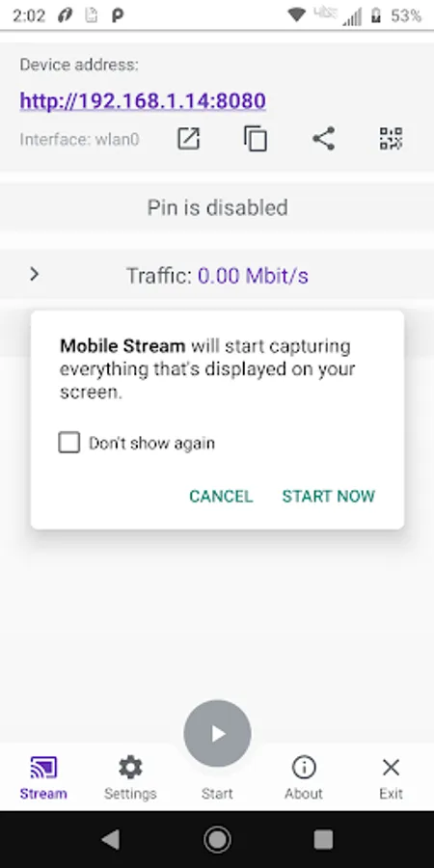The width and height of the screenshot is (434, 868).
Task: Share the device address icon
Action: [323, 138]
